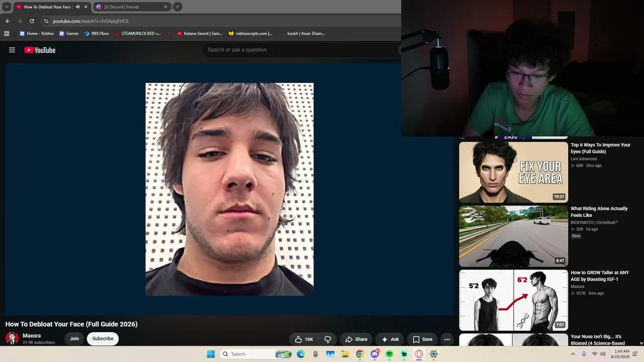
Task: Open the Windows Start menu
Action: pos(211,354)
